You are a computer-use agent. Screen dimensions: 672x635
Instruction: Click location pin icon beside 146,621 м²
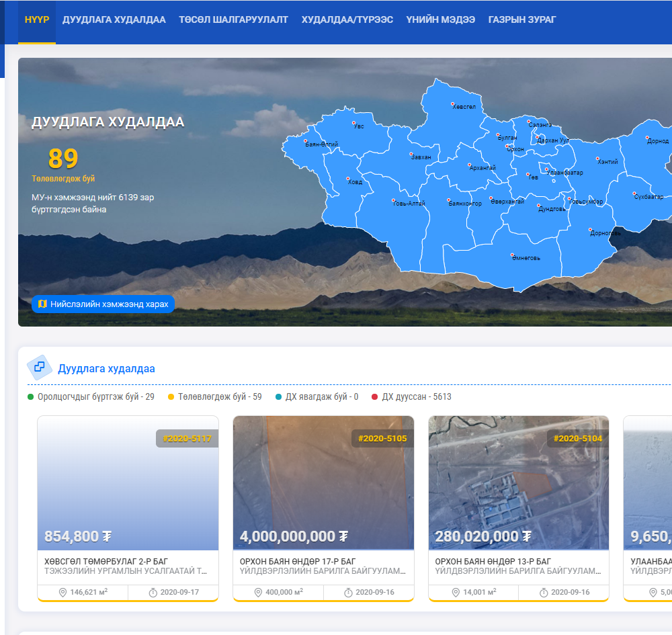coord(62,592)
